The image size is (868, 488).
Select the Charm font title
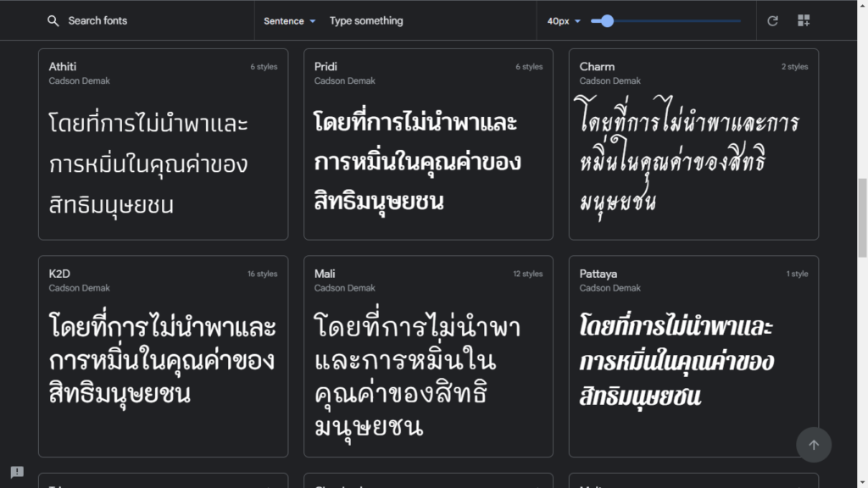(597, 66)
